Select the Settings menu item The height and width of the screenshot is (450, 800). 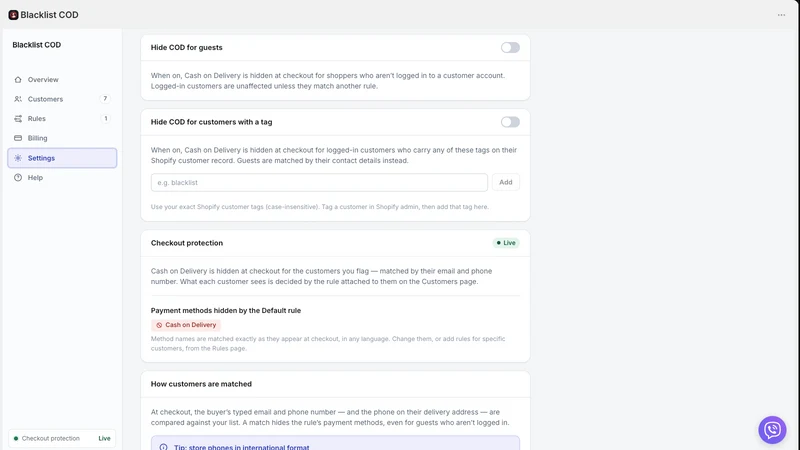(62, 158)
